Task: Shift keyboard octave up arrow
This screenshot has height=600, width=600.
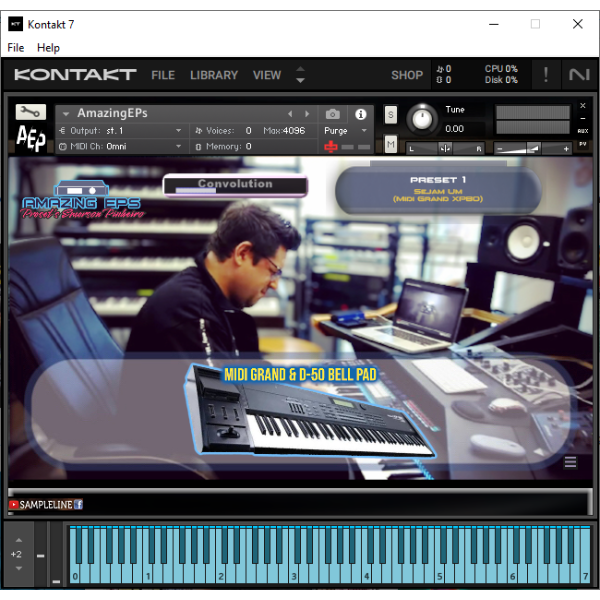Action: 19,540
